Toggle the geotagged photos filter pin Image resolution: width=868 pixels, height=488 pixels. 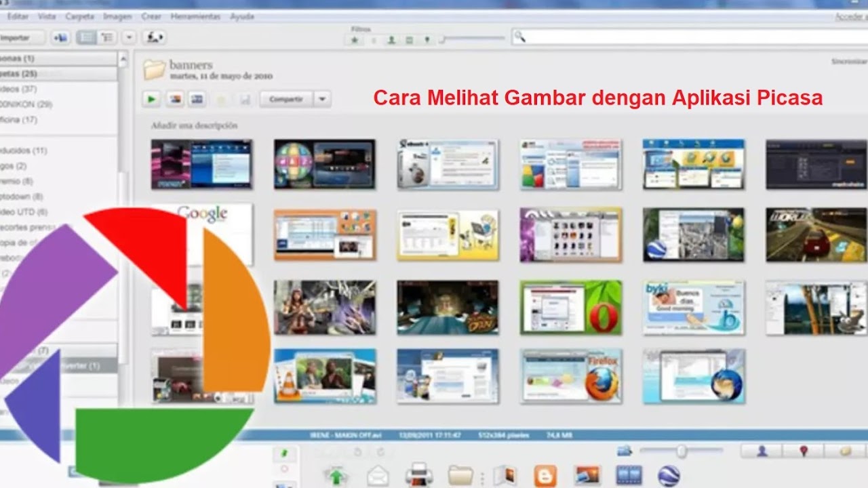(427, 40)
